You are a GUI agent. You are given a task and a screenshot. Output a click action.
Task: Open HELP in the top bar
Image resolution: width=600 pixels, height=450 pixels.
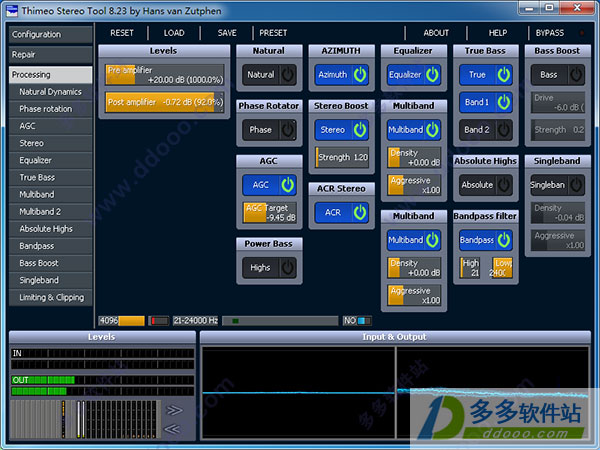click(497, 33)
